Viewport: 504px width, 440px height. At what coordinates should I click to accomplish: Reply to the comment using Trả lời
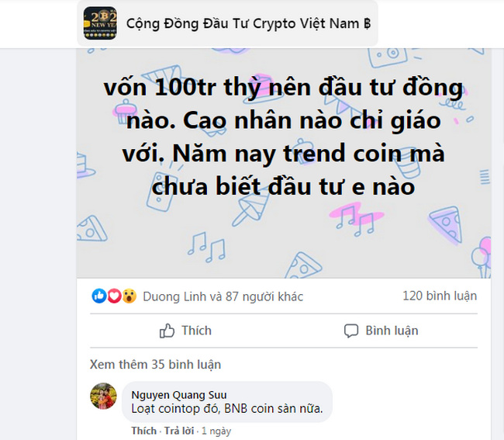point(179,431)
